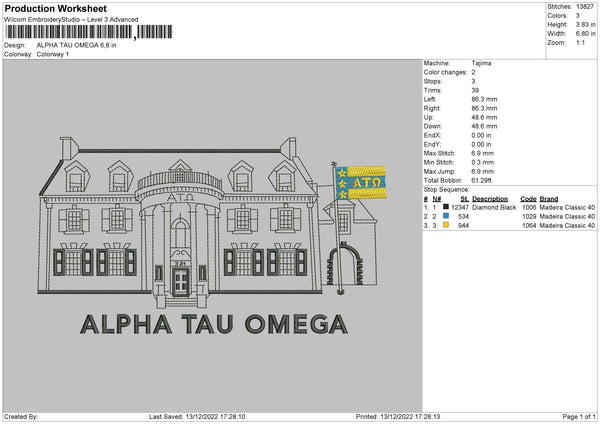Viewport: 600px width, 424px height.
Task: Click the "Stop Sequence:" heading
Action: (447, 189)
